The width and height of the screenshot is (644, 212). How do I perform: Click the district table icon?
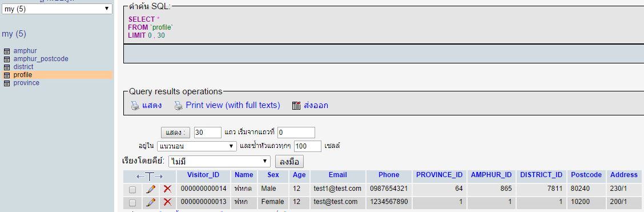tap(7, 67)
